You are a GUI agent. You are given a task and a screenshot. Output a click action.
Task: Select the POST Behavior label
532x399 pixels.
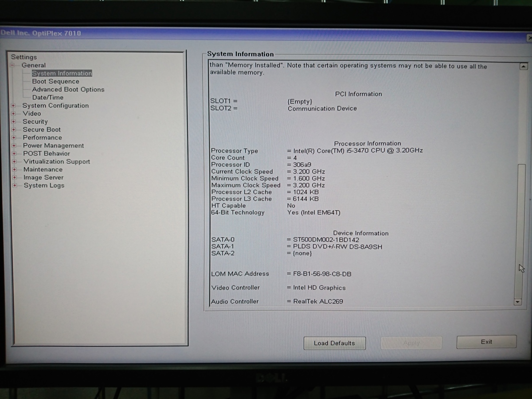click(x=47, y=153)
